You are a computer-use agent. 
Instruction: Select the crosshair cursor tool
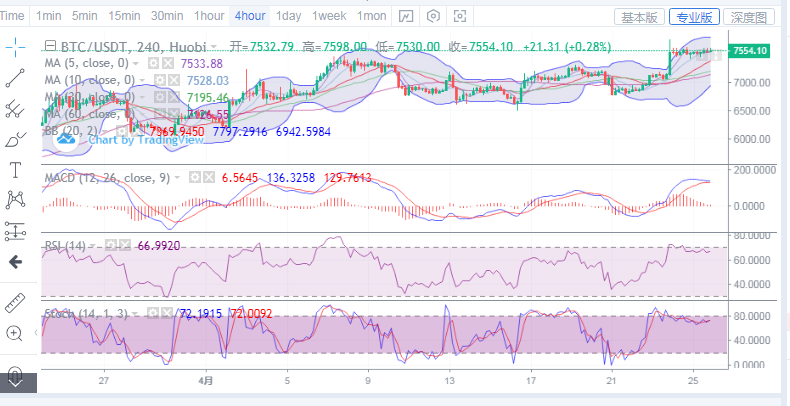click(15, 47)
